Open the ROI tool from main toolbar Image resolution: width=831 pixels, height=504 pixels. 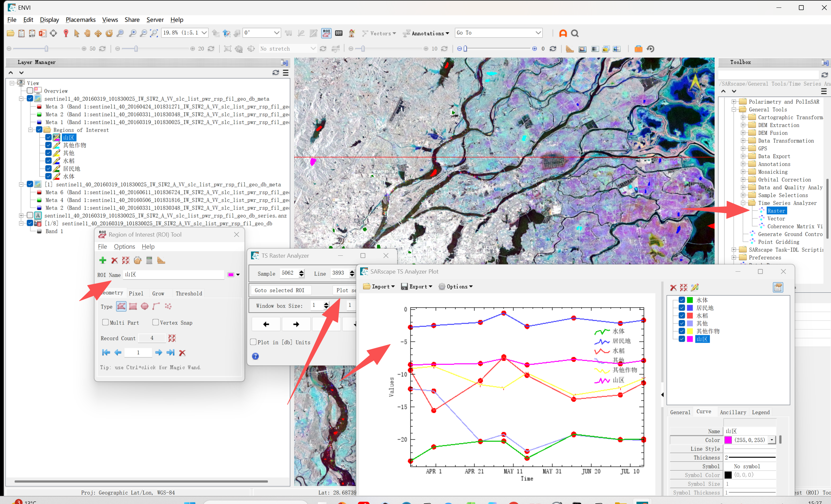[326, 33]
